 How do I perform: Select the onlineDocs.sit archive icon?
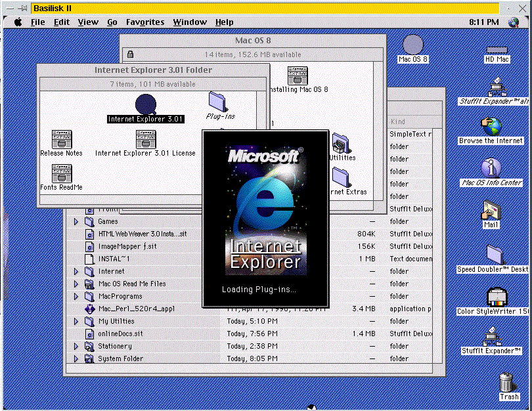pos(89,334)
